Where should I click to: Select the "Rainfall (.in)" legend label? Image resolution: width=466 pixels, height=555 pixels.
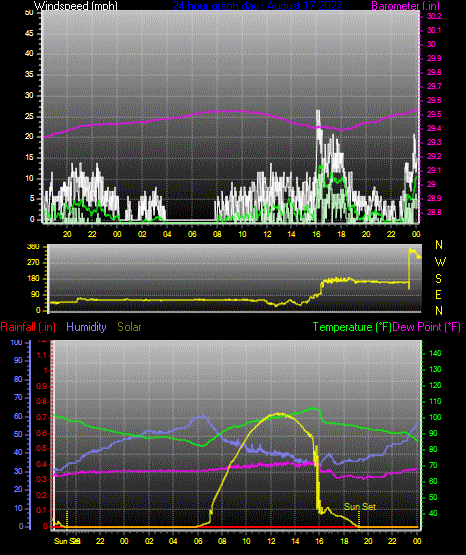(28, 327)
